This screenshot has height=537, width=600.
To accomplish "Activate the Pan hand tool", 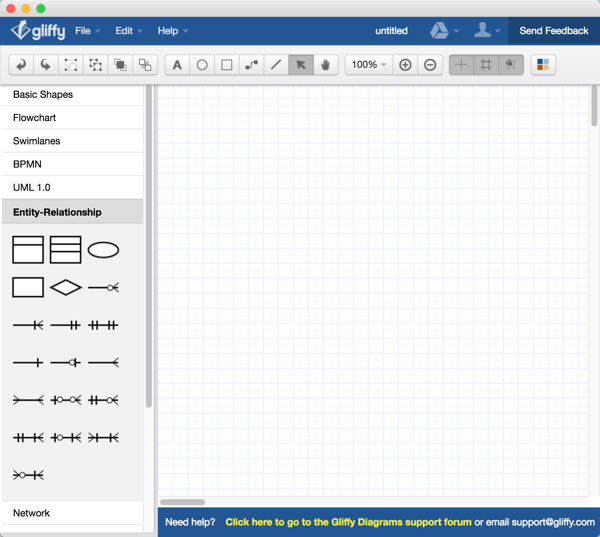I will [x=325, y=65].
